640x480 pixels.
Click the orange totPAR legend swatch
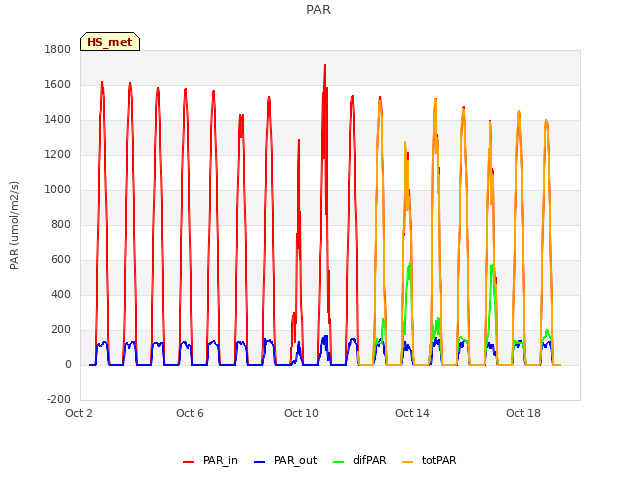coord(407,462)
